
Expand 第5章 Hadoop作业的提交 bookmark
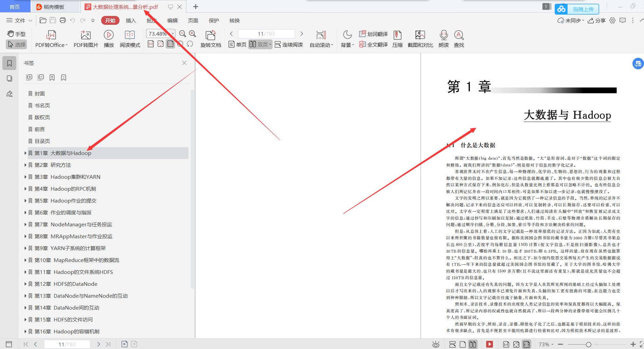(x=25, y=201)
